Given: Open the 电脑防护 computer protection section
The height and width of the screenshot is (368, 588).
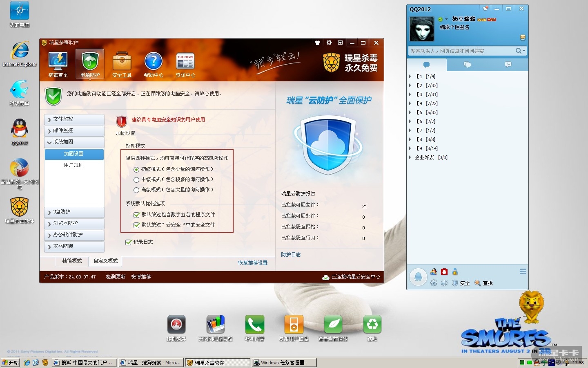Looking at the screenshot, I should 90,65.
